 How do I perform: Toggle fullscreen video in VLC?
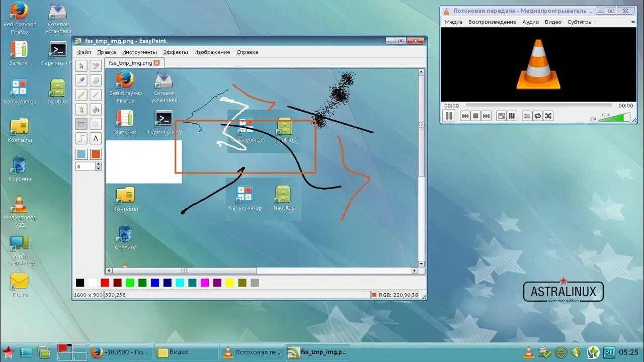[501, 116]
